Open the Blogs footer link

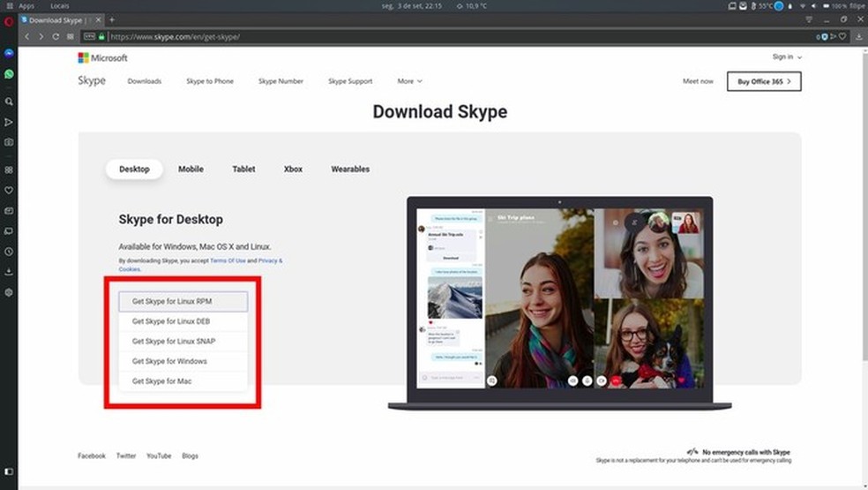click(x=190, y=456)
